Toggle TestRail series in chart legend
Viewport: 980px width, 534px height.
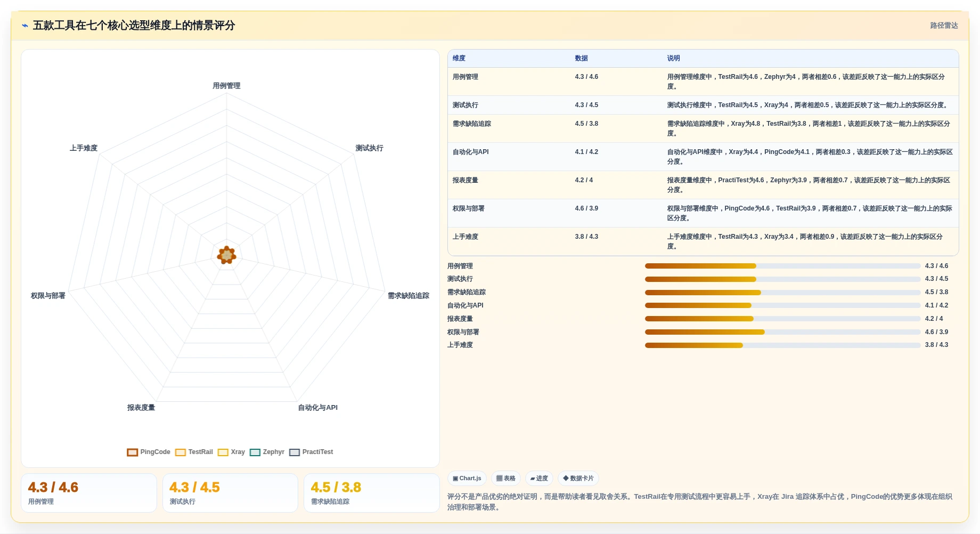(x=194, y=452)
